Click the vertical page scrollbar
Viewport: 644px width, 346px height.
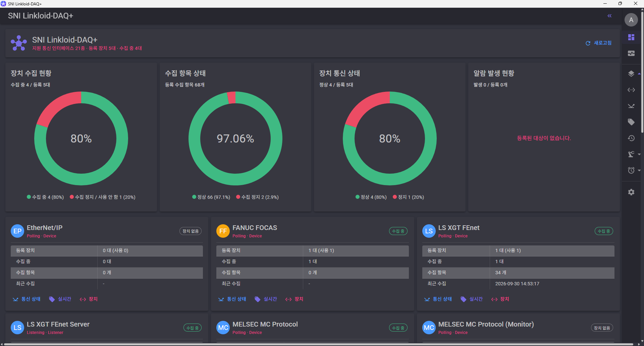click(x=642, y=72)
